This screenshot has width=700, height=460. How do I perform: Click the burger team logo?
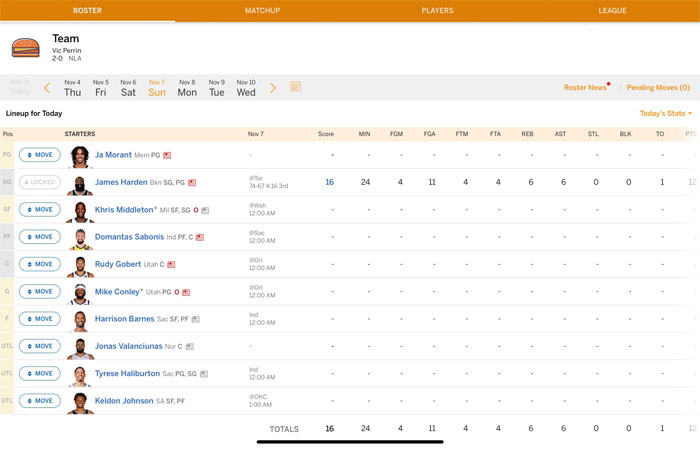pyautogui.click(x=25, y=47)
